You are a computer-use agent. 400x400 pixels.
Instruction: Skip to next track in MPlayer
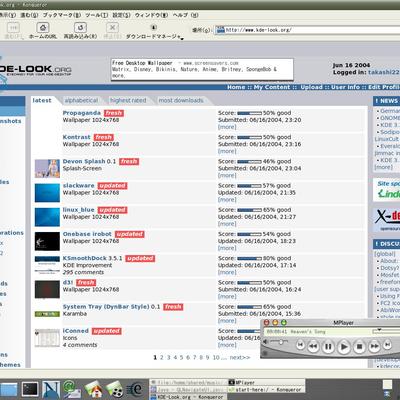coord(387,345)
